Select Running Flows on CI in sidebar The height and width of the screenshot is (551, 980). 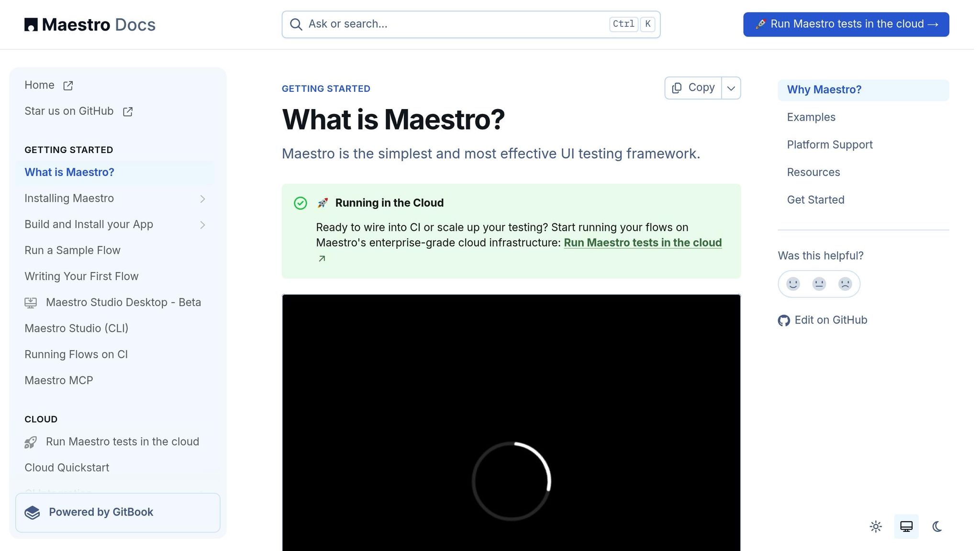[76, 354]
